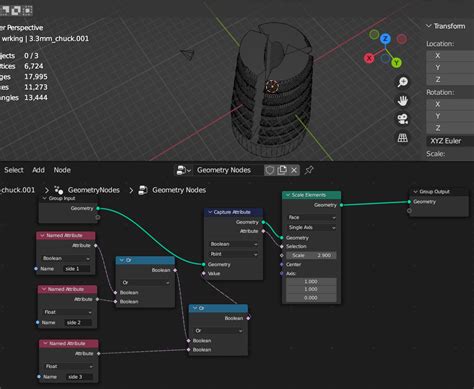Click the blue Z axis gizmo
This screenshot has width=474, height=389.
point(385,39)
